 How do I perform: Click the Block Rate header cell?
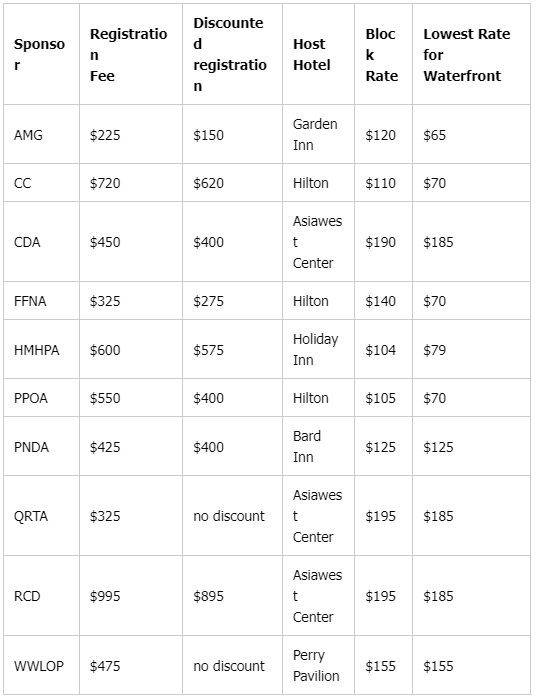(383, 54)
